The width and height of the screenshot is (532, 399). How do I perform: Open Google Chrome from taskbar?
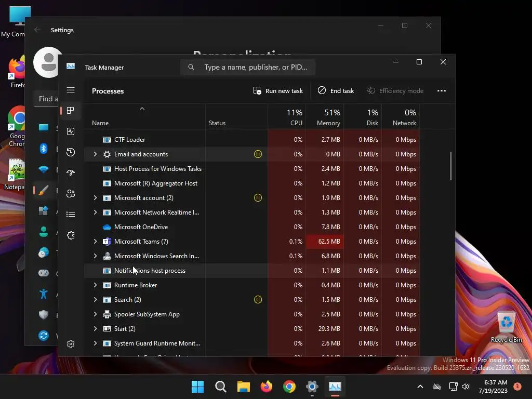[289, 387]
